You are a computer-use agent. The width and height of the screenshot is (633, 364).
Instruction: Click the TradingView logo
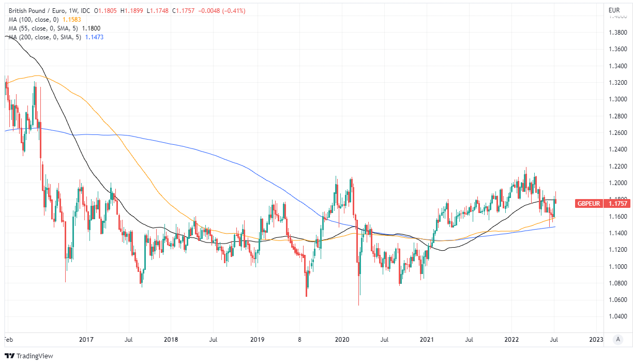point(28,356)
